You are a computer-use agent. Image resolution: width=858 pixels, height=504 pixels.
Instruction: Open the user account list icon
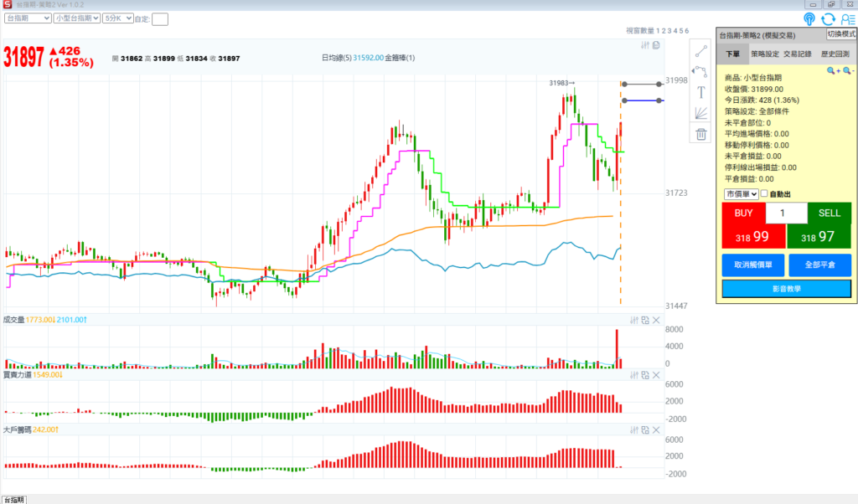point(848,19)
